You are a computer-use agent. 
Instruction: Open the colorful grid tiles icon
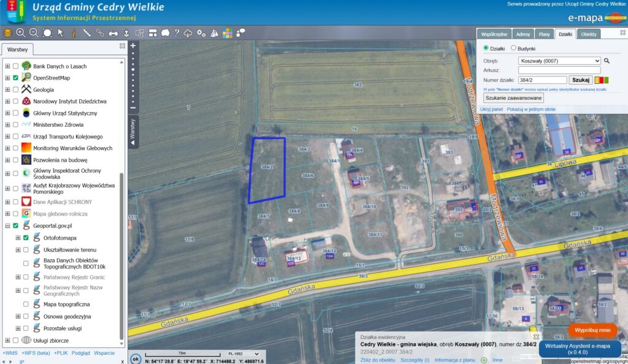point(228,33)
